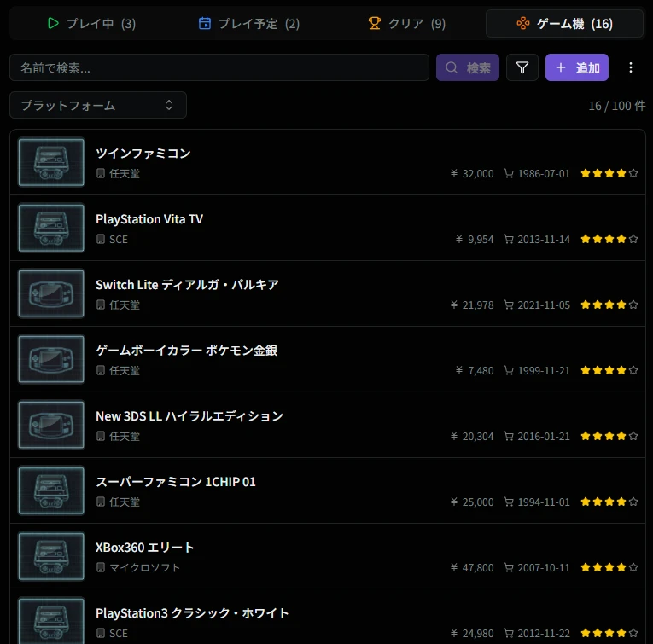
Task: Click the PlayStation3 クラシック・ホワイト thumbnail
Action: pos(51,621)
